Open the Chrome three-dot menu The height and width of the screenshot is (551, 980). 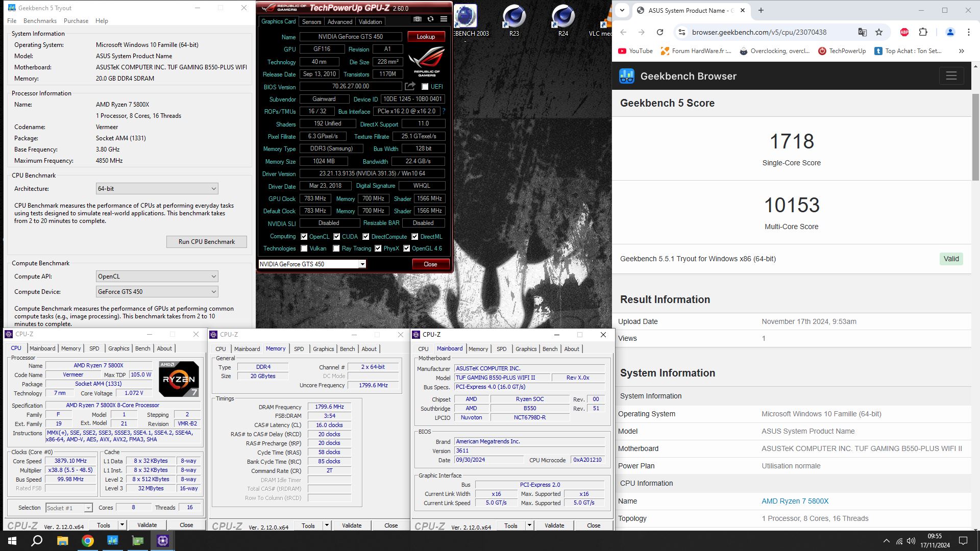(x=968, y=32)
